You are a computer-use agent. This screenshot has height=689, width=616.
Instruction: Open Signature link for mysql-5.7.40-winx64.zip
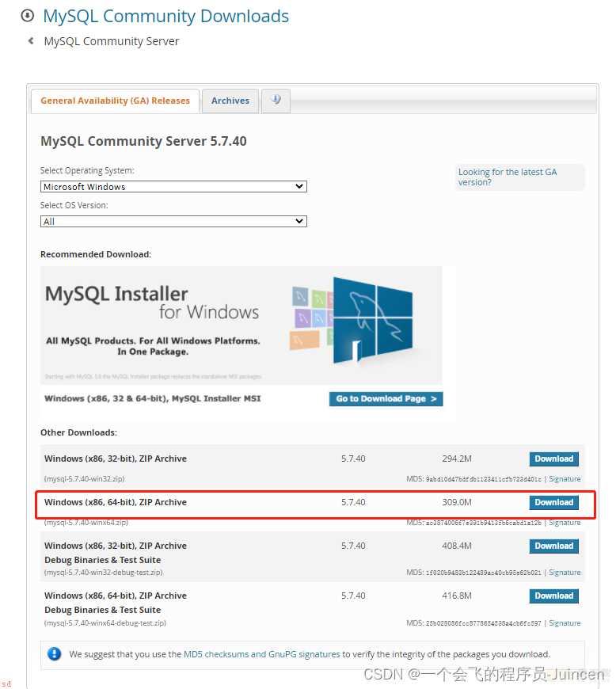pyautogui.click(x=565, y=523)
